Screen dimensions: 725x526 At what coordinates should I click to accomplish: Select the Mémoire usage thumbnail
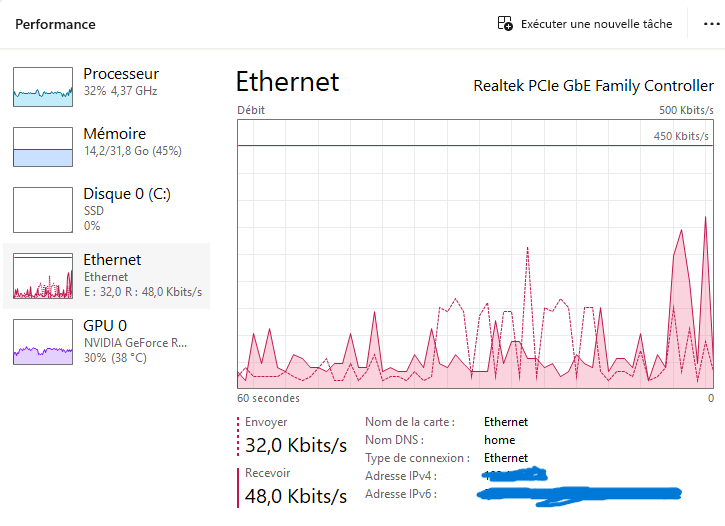pos(43,147)
